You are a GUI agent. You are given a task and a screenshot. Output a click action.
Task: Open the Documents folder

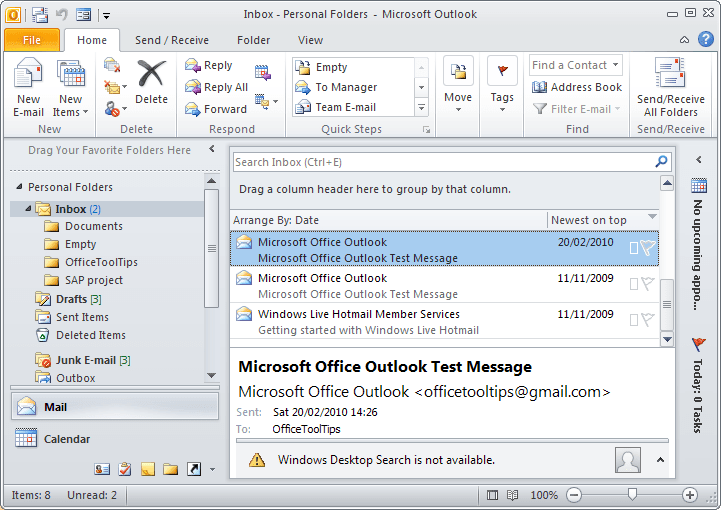pyautogui.click(x=94, y=226)
